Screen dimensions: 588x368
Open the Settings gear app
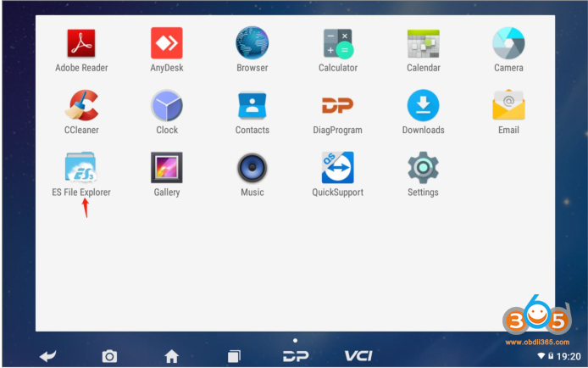[423, 167]
